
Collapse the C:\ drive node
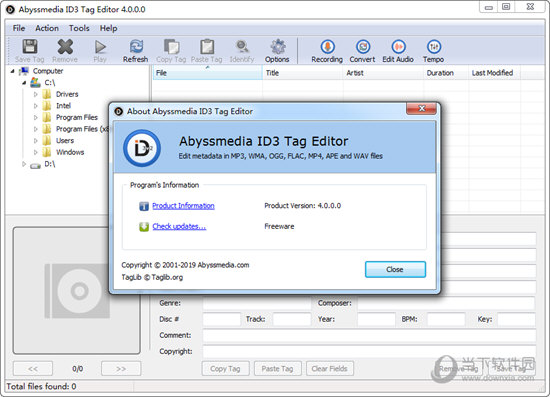(x=24, y=83)
